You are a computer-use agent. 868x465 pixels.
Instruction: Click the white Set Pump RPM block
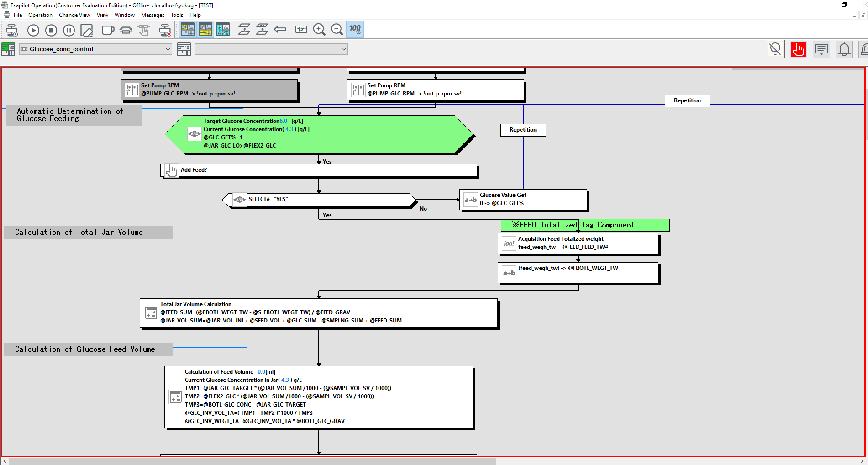tap(436, 90)
